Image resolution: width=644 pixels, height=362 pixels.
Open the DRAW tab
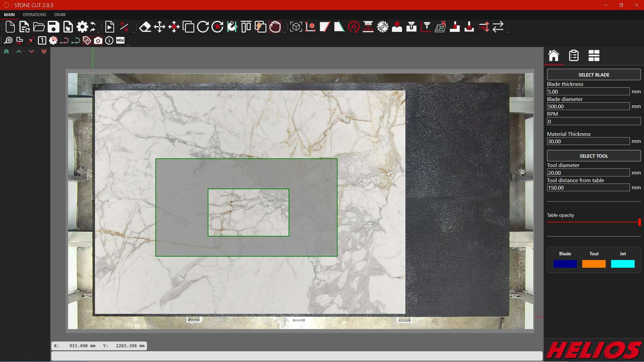[x=60, y=15]
